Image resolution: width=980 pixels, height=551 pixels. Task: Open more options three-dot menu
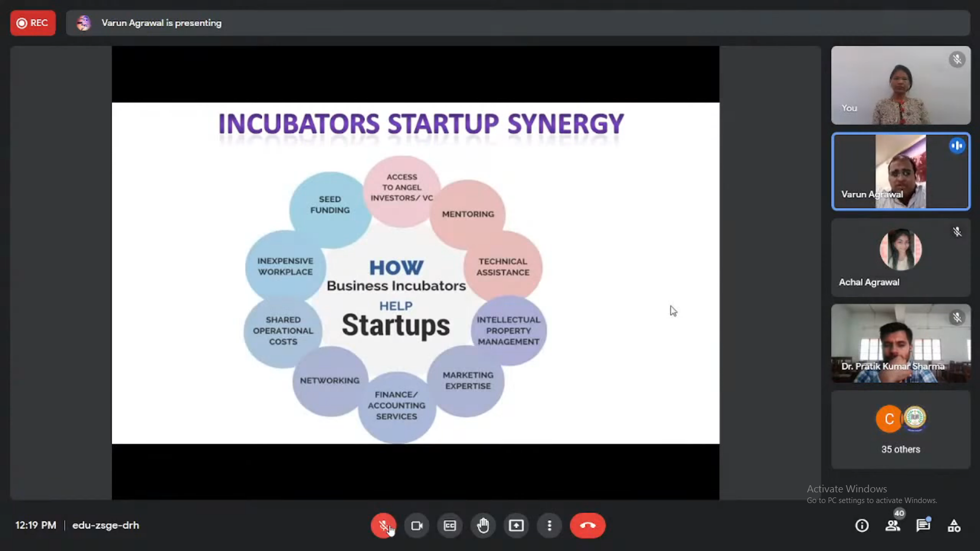[549, 525]
